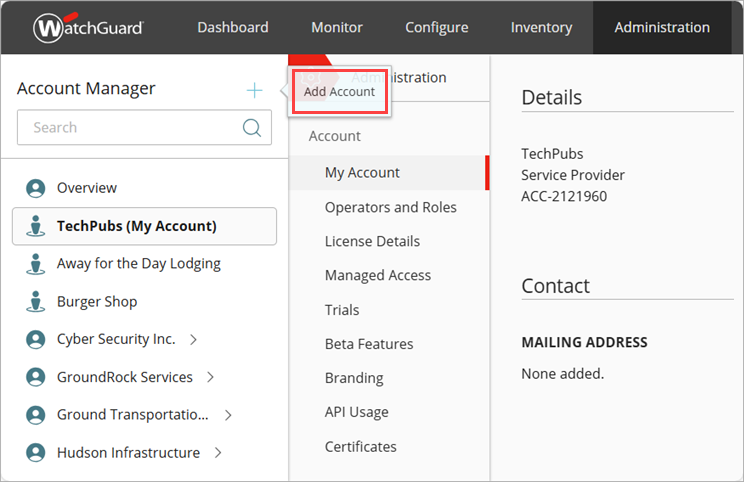Click the Contact heading

coord(555,286)
